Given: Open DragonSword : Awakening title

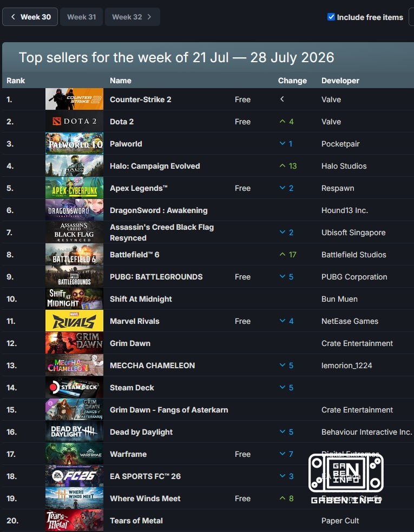Looking at the screenshot, I should (158, 210).
